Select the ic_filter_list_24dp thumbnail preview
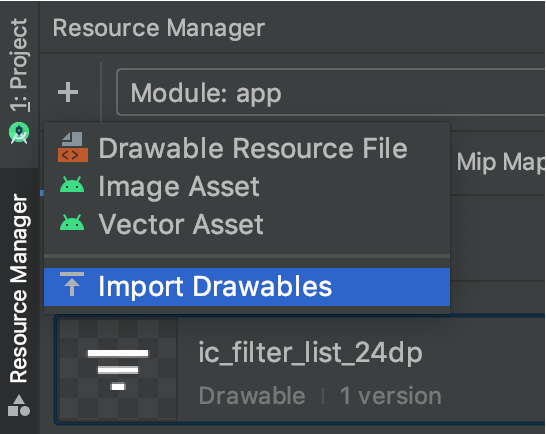 (118, 370)
